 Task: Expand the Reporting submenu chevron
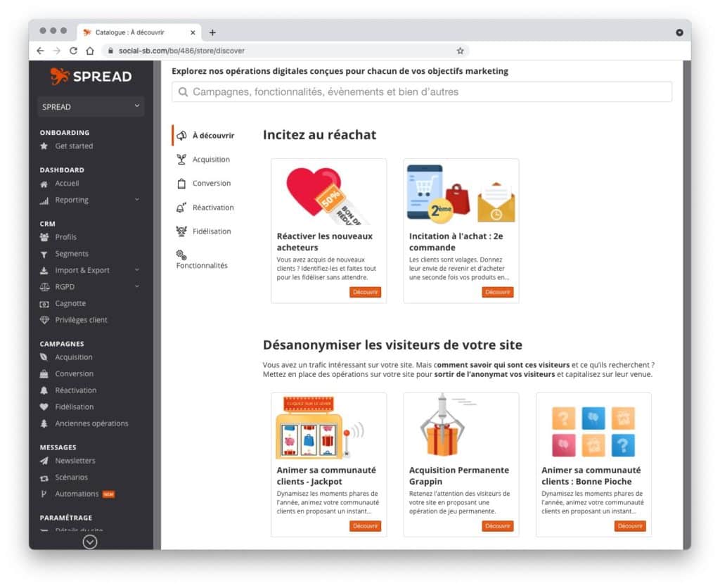tap(137, 199)
